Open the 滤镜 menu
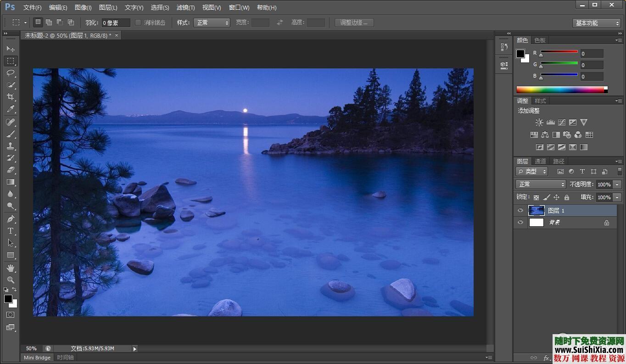 click(x=185, y=7)
